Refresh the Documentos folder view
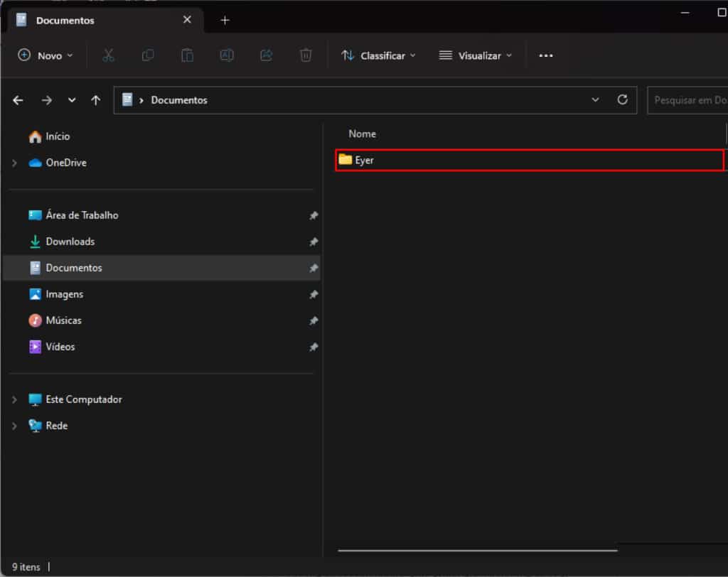This screenshot has height=577, width=728. pyautogui.click(x=622, y=99)
